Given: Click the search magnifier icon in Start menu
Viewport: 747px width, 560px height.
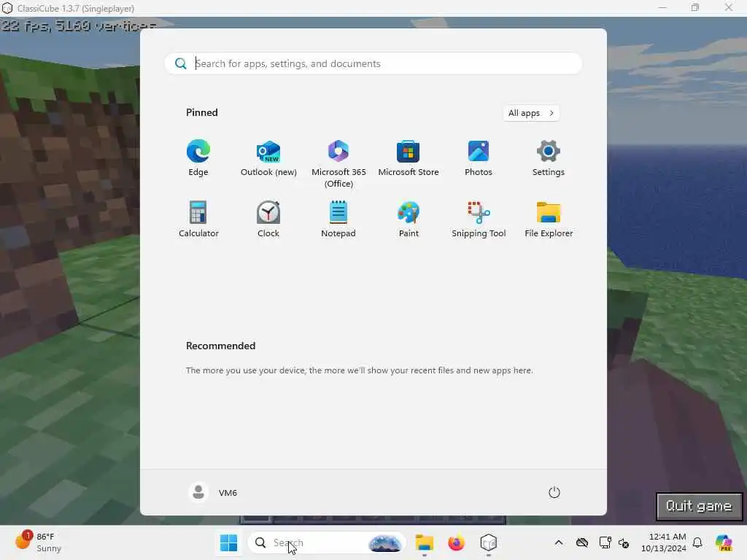Looking at the screenshot, I should [x=181, y=63].
